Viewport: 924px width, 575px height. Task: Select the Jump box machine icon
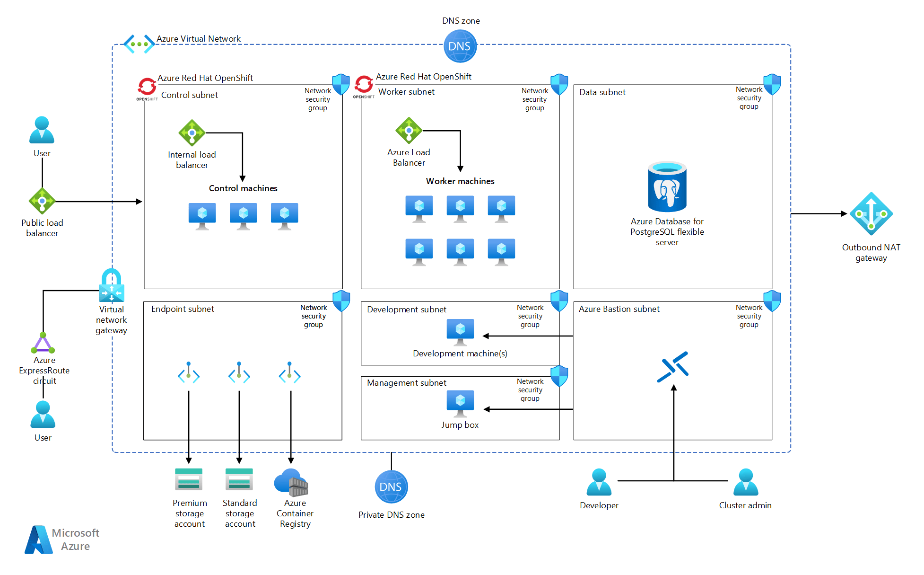[460, 403]
